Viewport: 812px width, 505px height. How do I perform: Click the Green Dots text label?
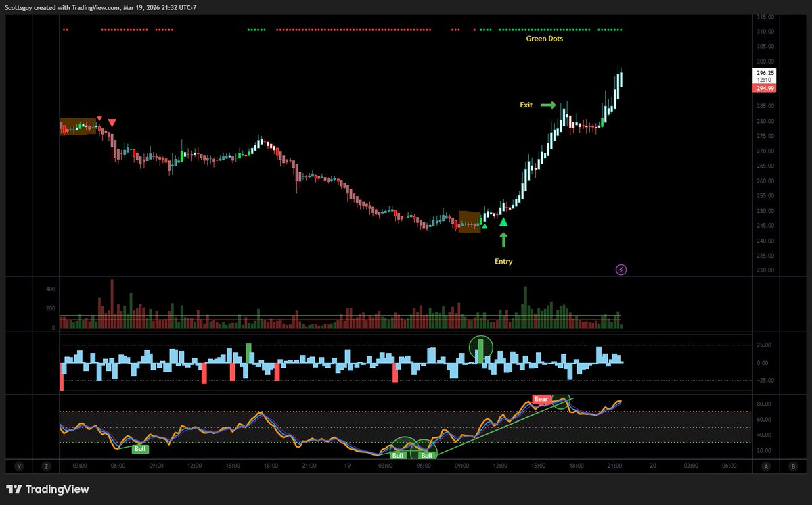coord(545,39)
